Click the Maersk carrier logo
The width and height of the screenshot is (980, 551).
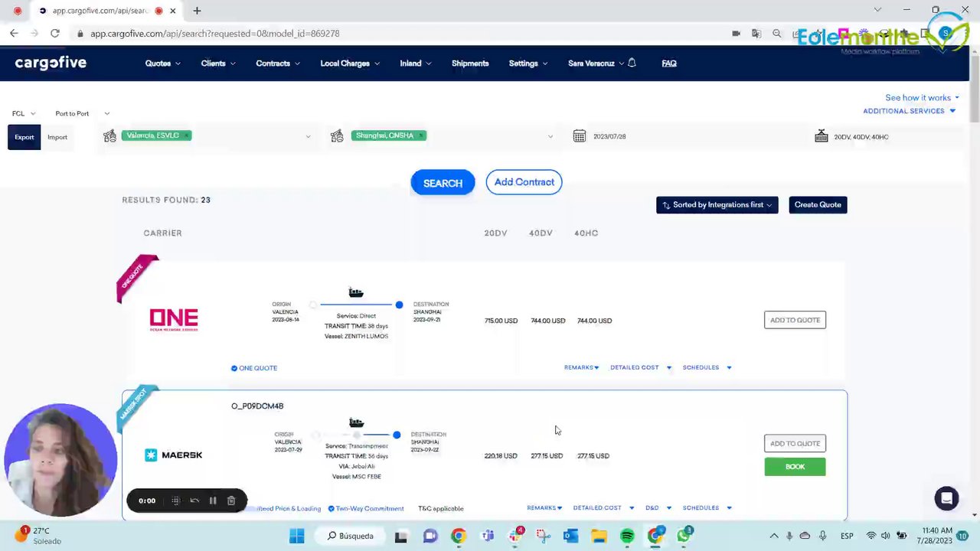tap(174, 455)
